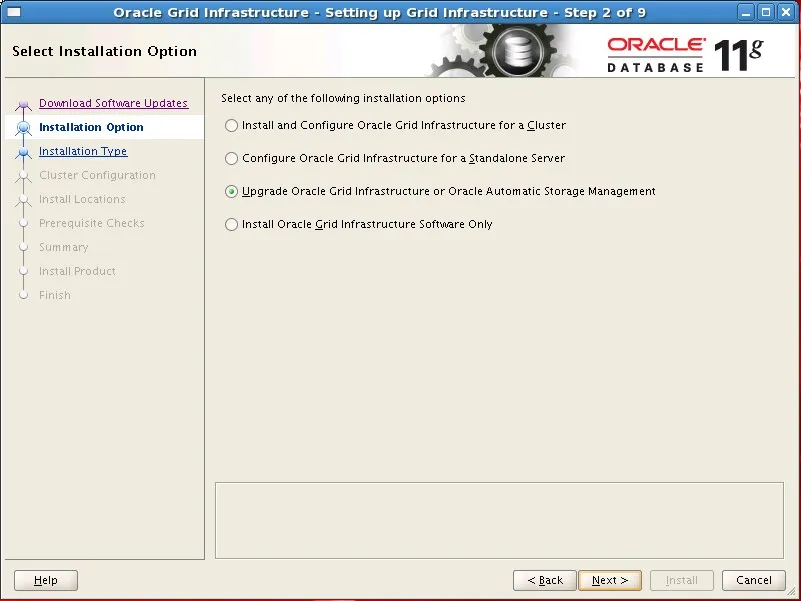The width and height of the screenshot is (801, 601).
Task: Open the window menu icon in title bar
Action: coord(14,12)
